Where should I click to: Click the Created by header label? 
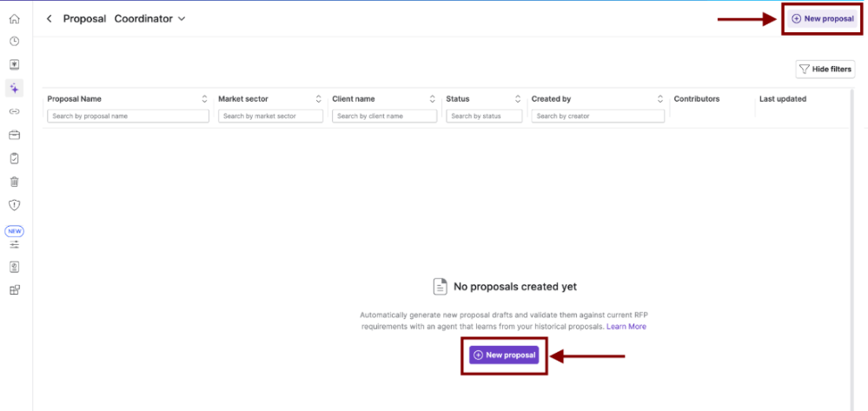[x=552, y=99]
